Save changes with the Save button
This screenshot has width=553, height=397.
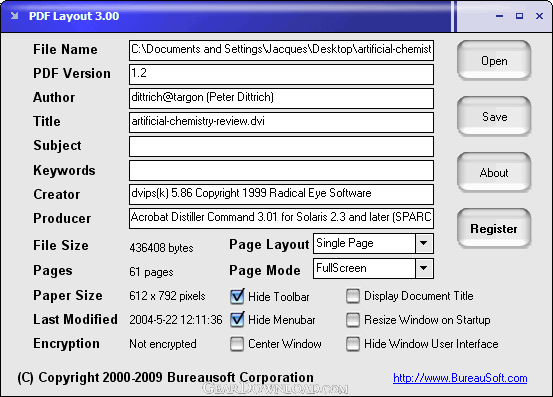click(x=494, y=117)
